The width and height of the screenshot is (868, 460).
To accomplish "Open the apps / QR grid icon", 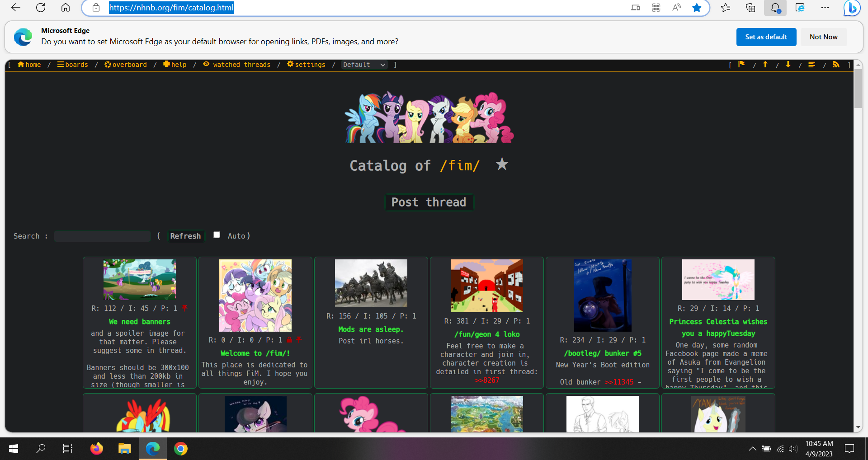I will 656,8.
